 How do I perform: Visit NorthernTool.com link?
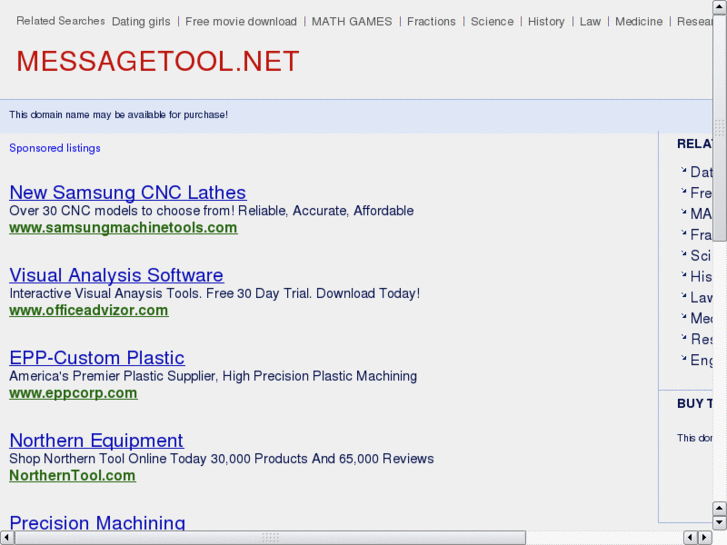click(72, 475)
